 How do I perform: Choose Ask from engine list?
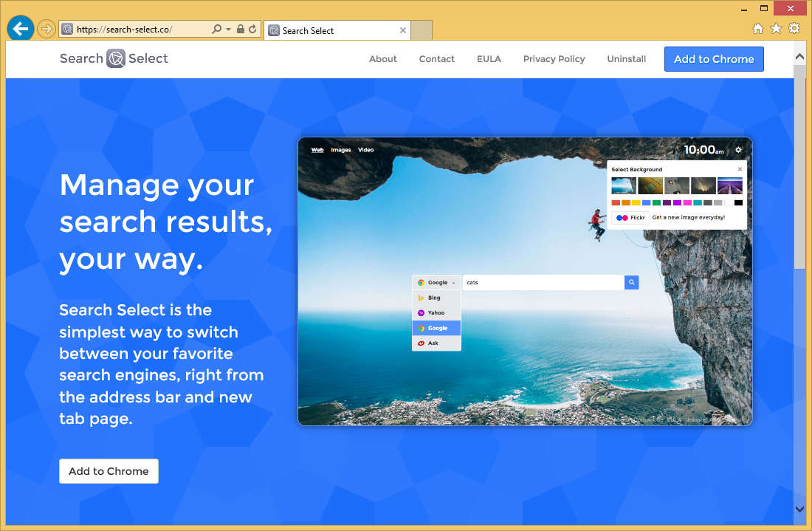click(436, 343)
